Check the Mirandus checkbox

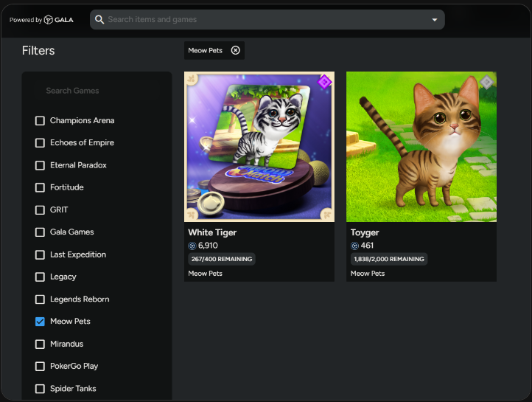click(40, 344)
